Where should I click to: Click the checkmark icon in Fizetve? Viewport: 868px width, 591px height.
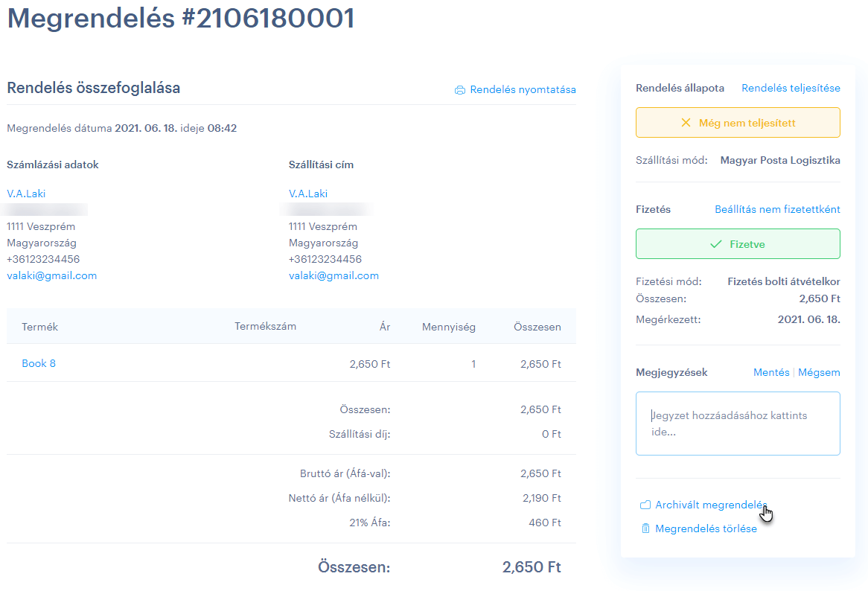point(716,244)
